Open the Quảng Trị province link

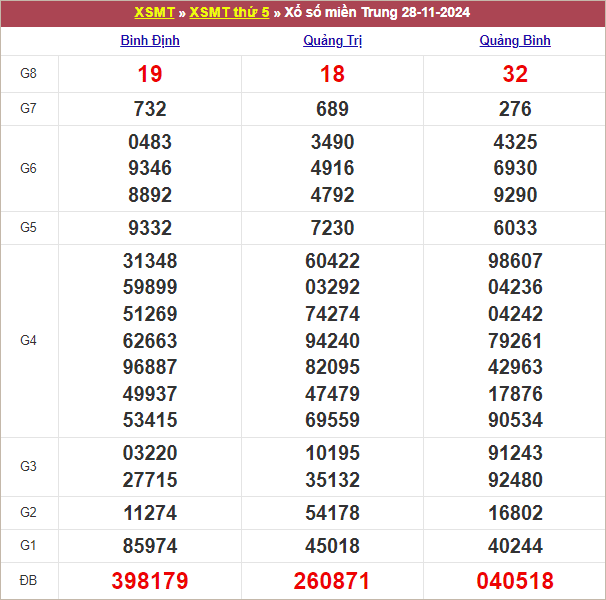pos(332,41)
